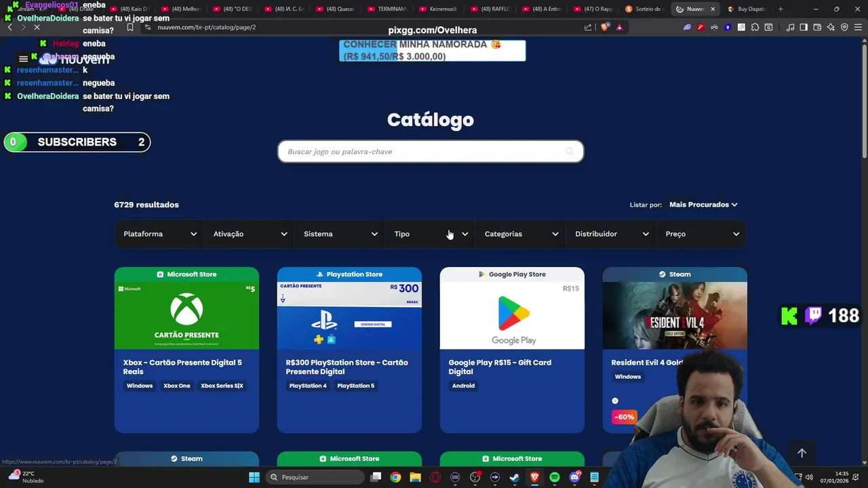Expand the Tipo filter dropdown
The image size is (868, 488).
click(x=431, y=234)
